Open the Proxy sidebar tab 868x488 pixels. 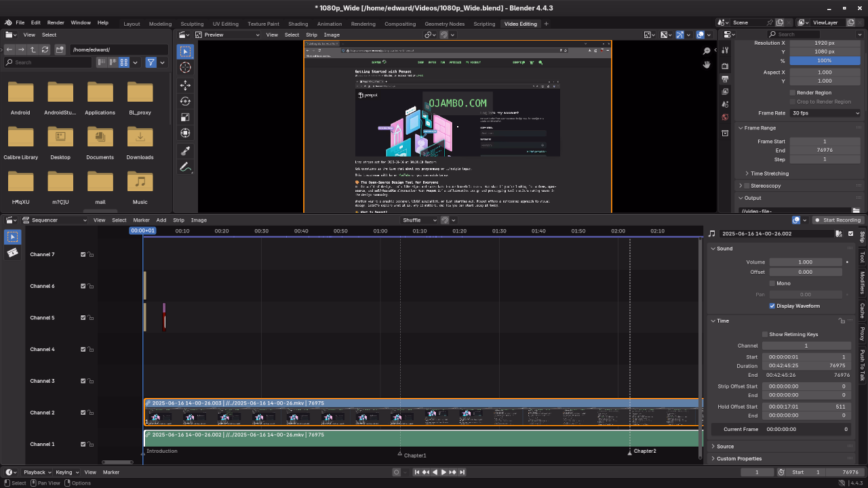(x=863, y=333)
